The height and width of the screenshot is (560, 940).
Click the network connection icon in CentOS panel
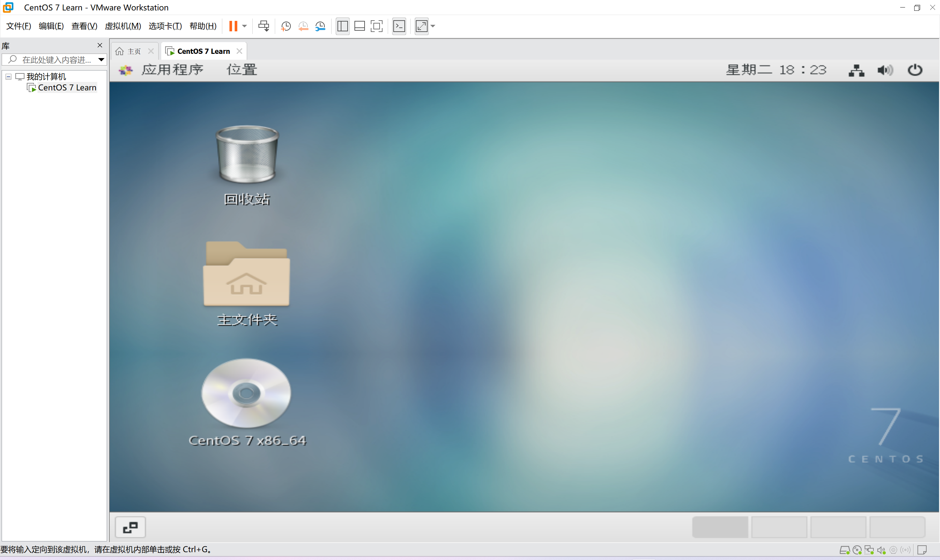[856, 70]
